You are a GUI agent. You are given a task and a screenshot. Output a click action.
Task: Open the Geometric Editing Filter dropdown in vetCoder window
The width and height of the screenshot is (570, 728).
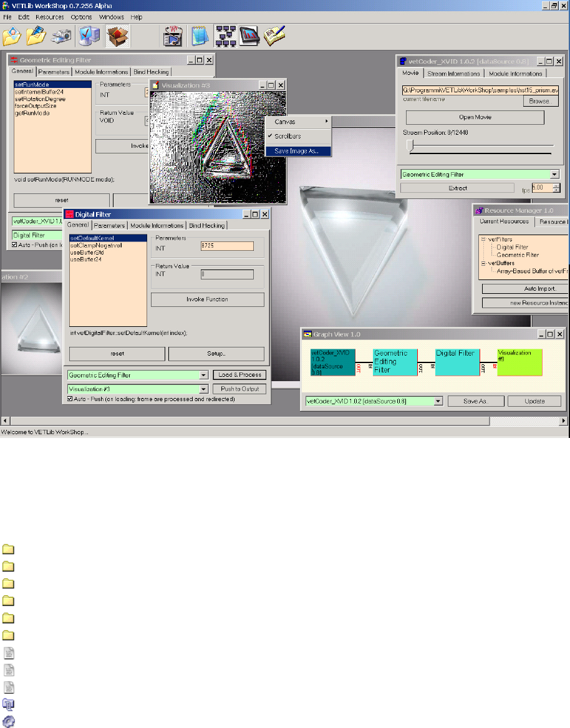554,175
